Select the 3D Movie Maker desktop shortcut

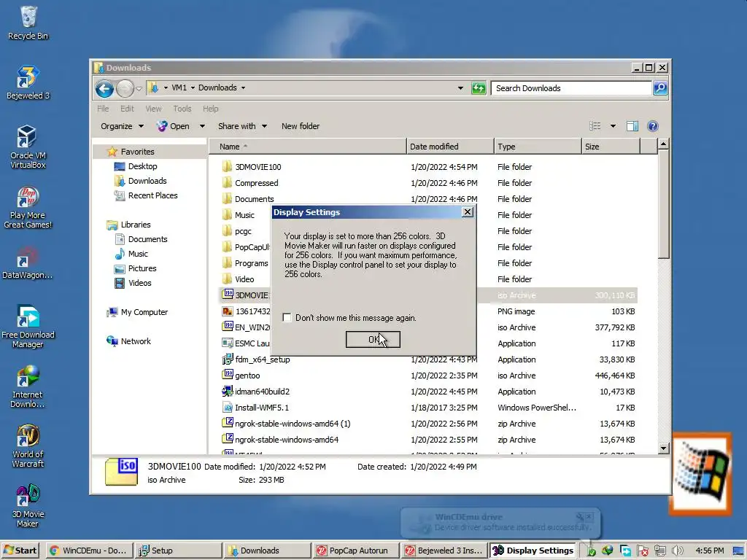tap(28, 506)
